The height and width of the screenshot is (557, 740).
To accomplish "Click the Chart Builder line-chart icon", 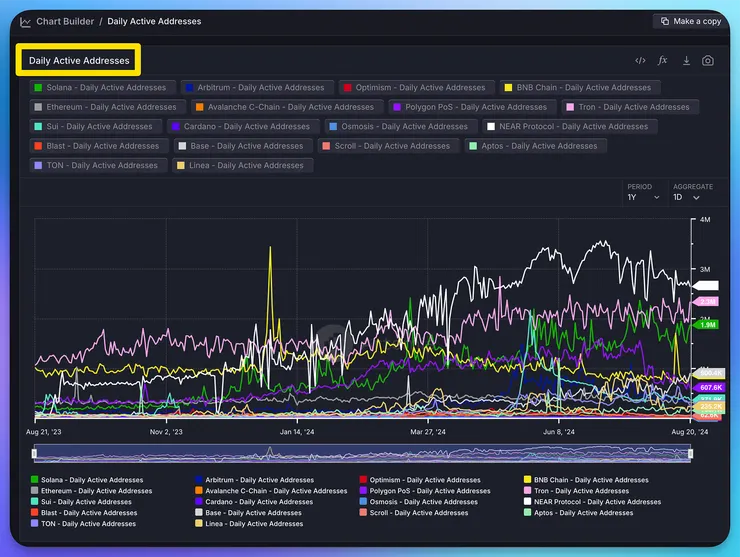I will click(x=25, y=22).
